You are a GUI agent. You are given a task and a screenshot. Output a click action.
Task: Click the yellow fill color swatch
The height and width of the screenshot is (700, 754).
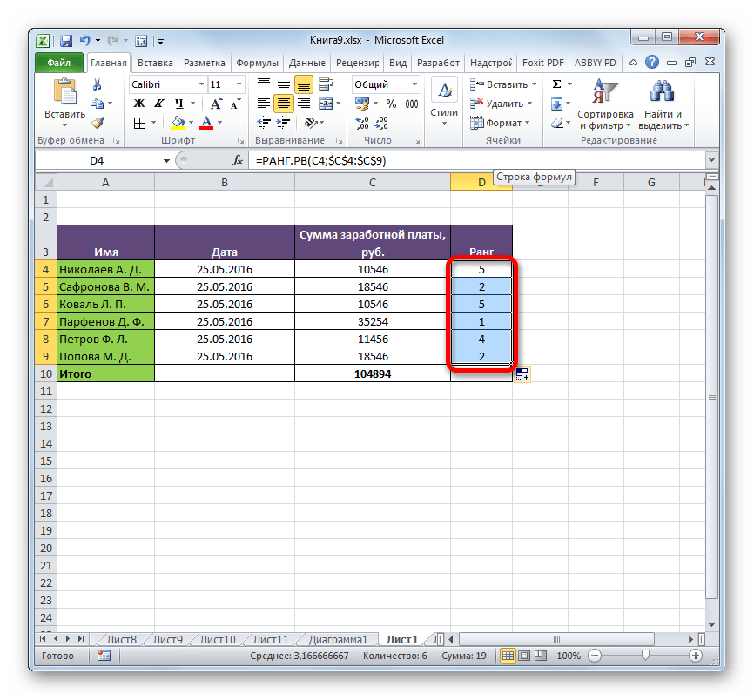[178, 123]
